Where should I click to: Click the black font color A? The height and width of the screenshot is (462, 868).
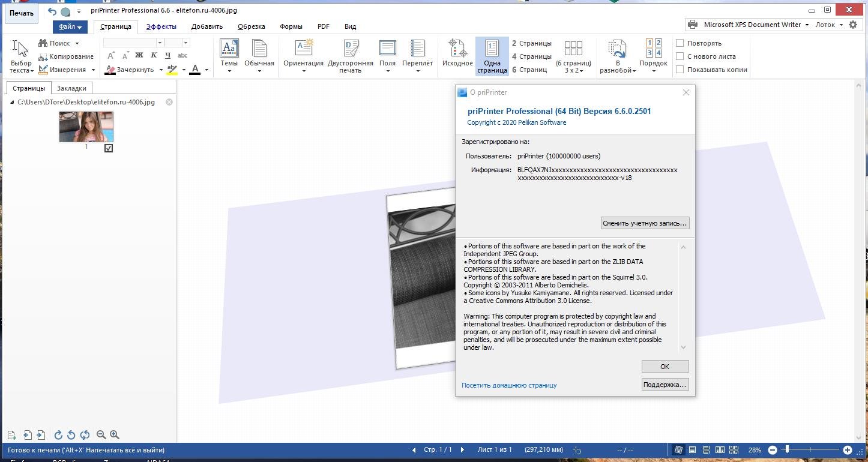pos(195,70)
